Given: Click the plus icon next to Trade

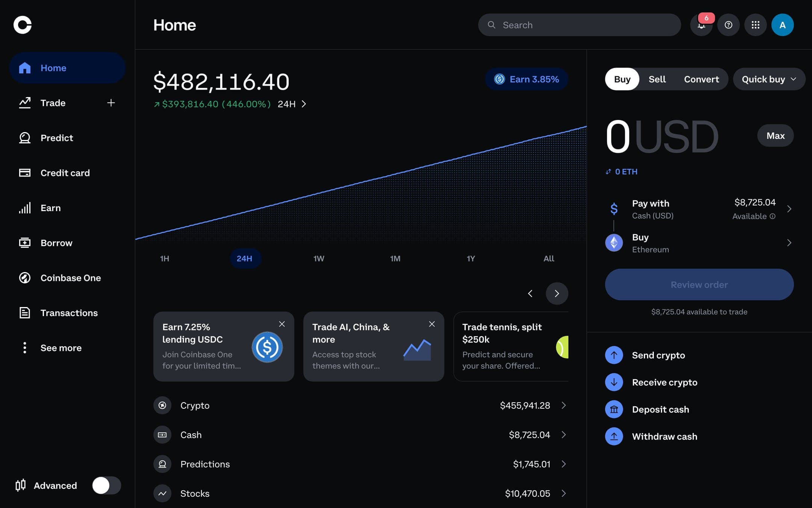Looking at the screenshot, I should pyautogui.click(x=111, y=103).
